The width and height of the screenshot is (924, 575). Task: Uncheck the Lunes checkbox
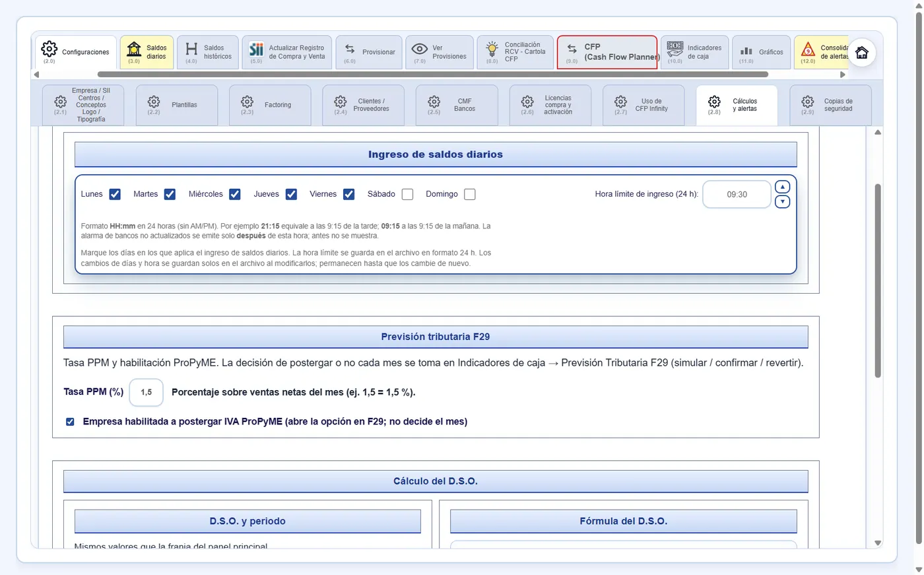point(115,194)
